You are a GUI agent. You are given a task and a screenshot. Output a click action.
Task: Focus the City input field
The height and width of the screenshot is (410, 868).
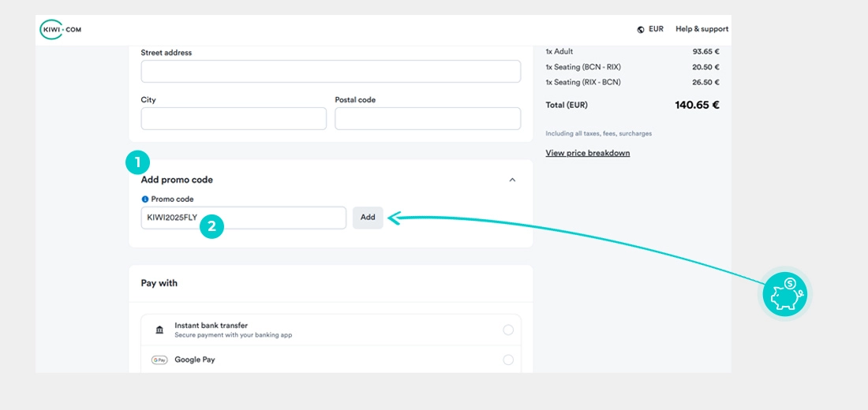point(234,119)
